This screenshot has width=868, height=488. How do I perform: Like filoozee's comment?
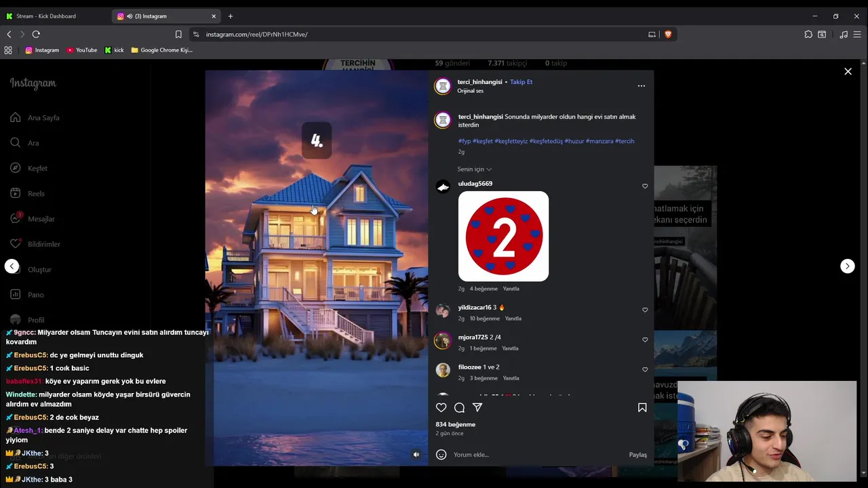pos(645,369)
